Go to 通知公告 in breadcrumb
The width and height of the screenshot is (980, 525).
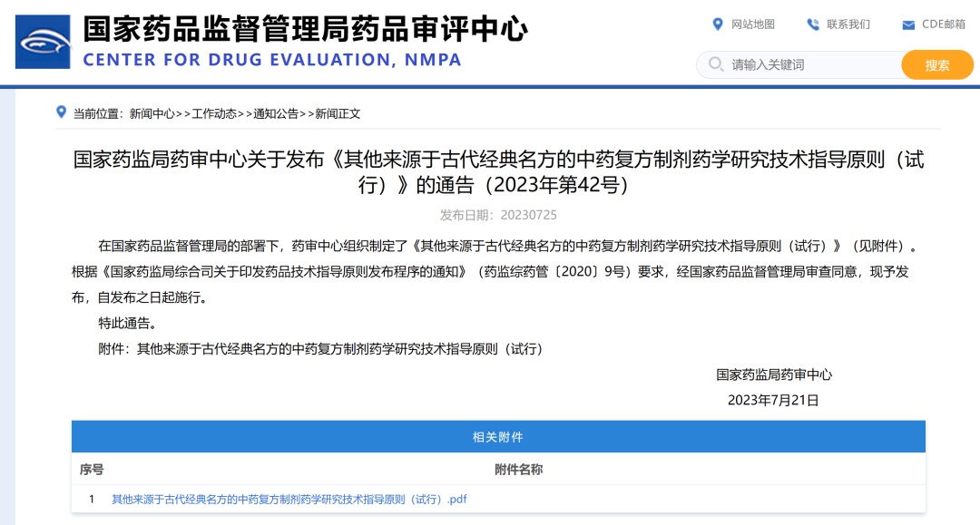pyautogui.click(x=276, y=113)
